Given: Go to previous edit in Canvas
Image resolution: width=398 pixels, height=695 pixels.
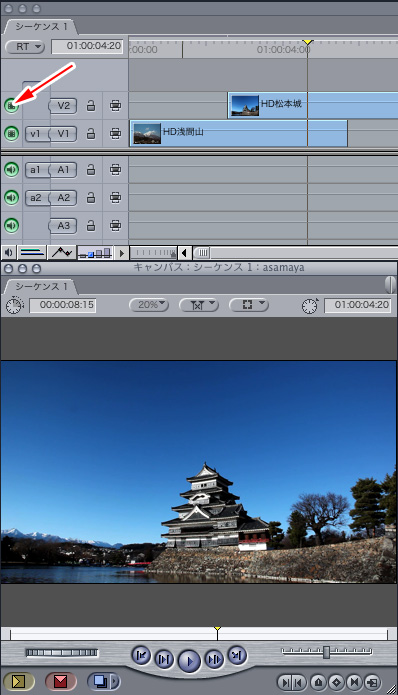Looking at the screenshot, I should pos(141,656).
